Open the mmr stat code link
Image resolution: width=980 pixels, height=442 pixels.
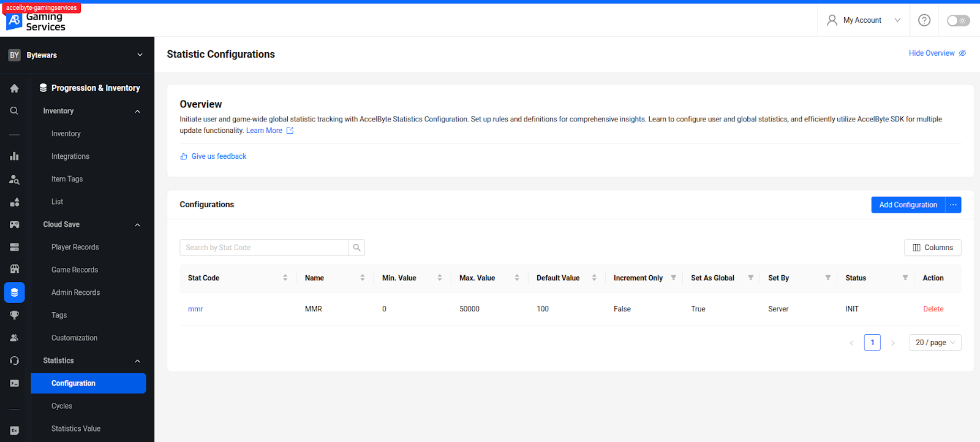(195, 309)
